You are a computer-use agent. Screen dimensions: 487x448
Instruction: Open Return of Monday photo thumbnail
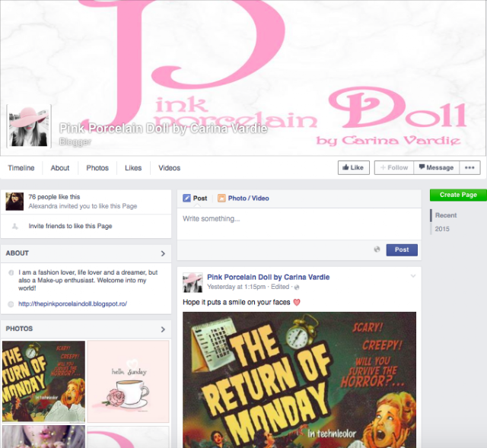[43, 382]
